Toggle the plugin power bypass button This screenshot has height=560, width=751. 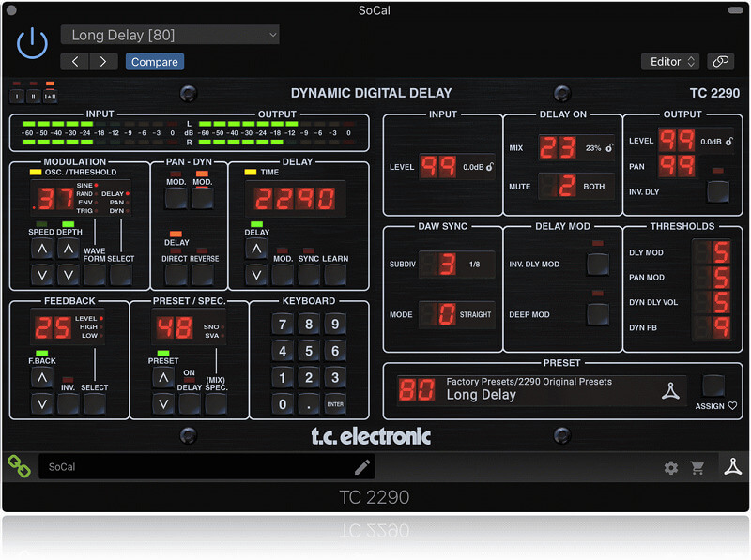(x=32, y=43)
